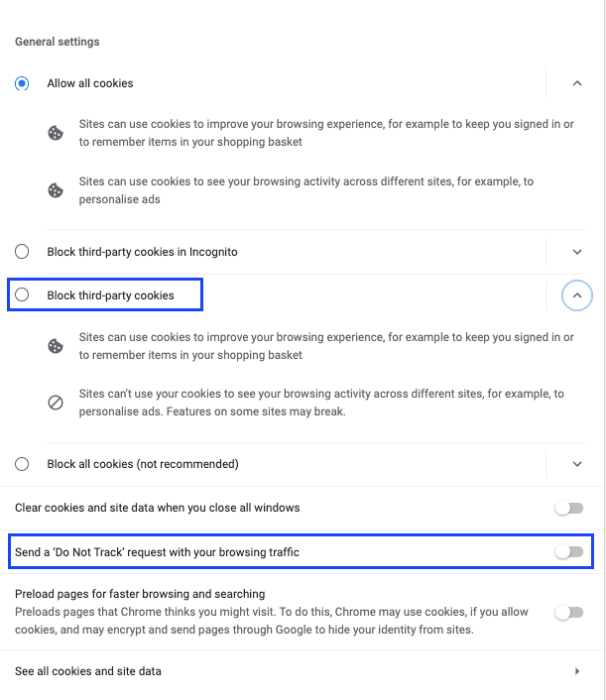Click the Preload pages for faster browsing heading
606x700 pixels.
point(140,594)
